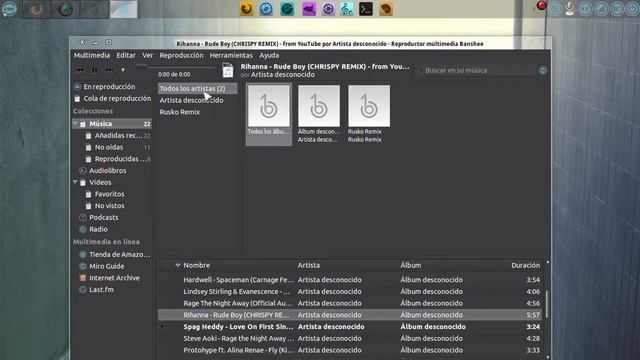Click the 'Artista desconocido' link under the song title
The image size is (640, 360).
click(282, 75)
